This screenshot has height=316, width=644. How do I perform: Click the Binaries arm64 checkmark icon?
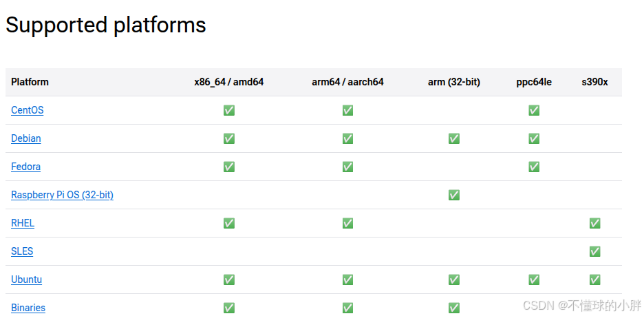pos(347,308)
